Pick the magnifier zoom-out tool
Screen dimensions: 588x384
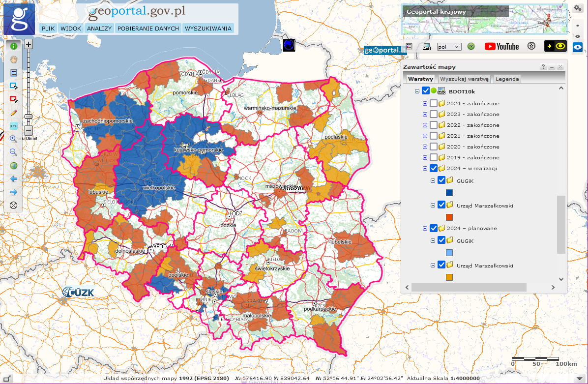[14, 152]
